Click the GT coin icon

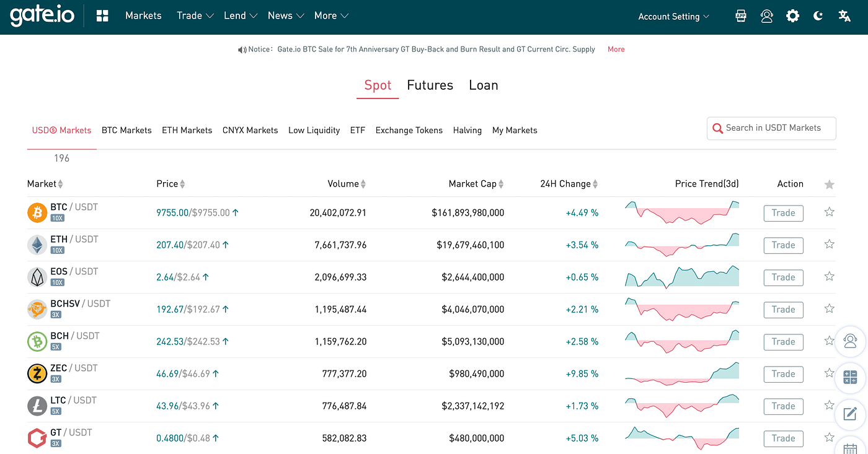tap(37, 438)
